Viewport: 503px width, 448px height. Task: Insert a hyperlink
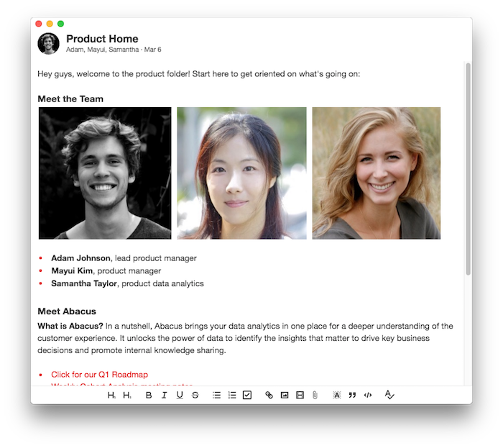[269, 395]
